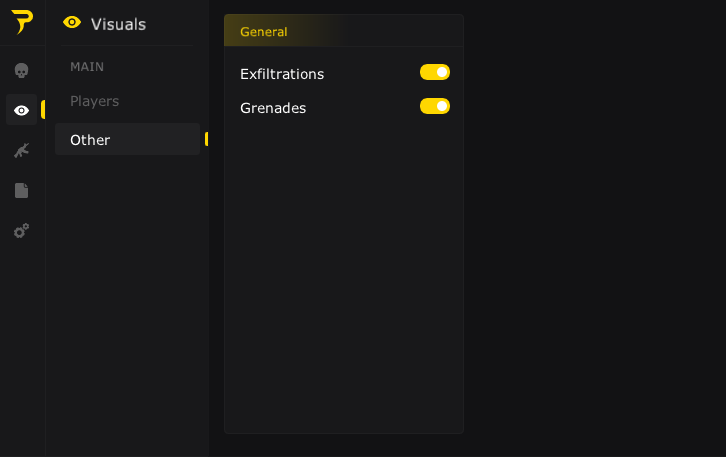The height and width of the screenshot is (457, 726).
Task: Turn off the Grenades toggle switch
Action: pyautogui.click(x=435, y=106)
